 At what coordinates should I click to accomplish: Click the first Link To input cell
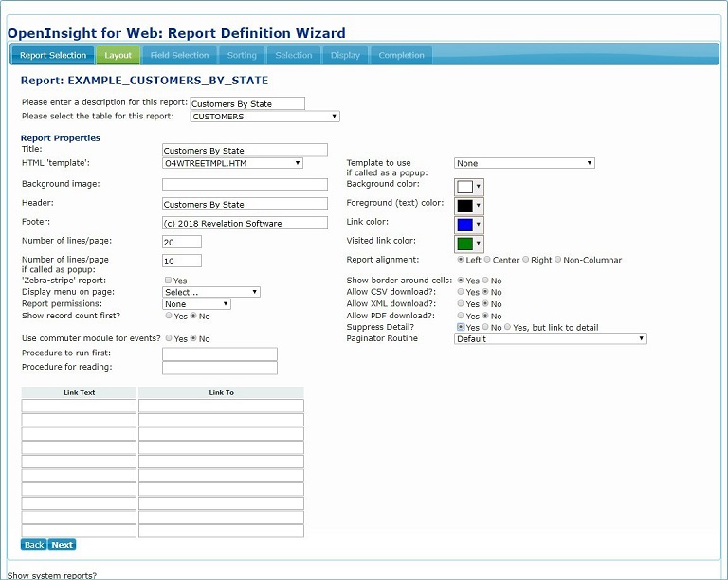(221, 406)
